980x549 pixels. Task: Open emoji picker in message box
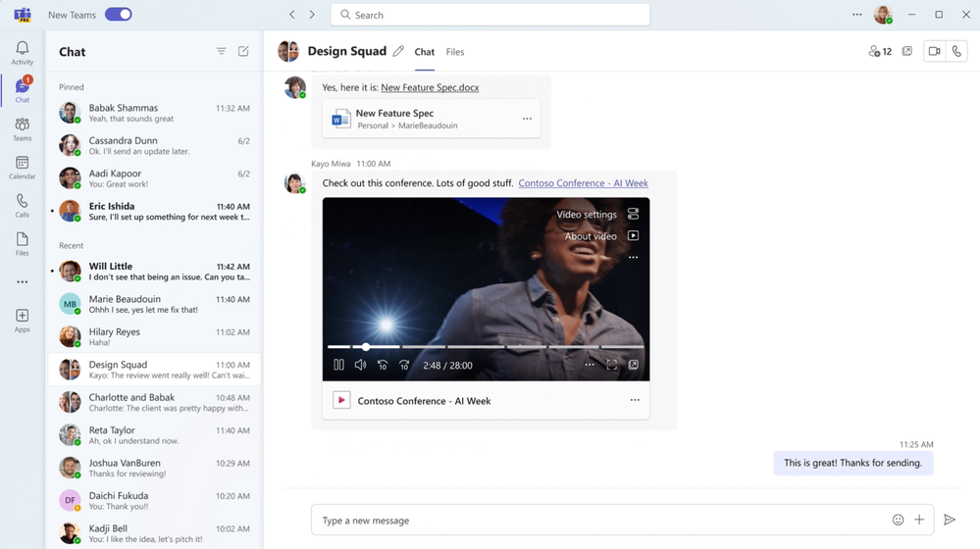(x=898, y=520)
